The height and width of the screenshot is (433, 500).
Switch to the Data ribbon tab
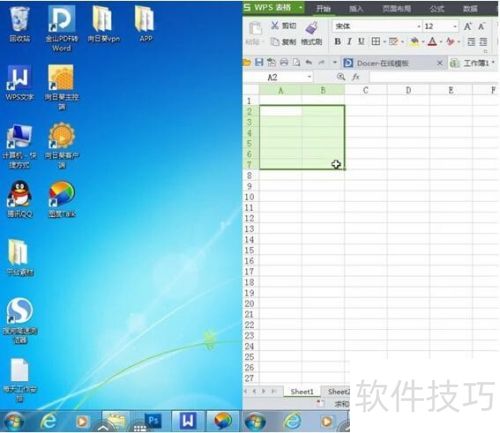click(x=470, y=9)
